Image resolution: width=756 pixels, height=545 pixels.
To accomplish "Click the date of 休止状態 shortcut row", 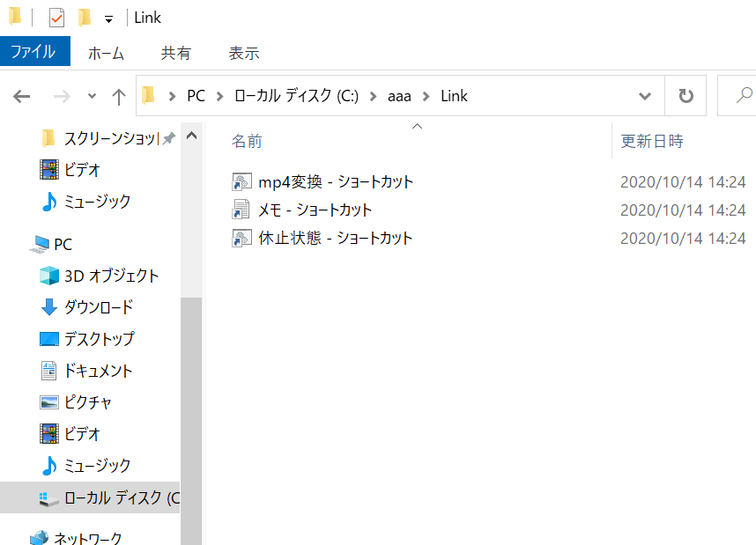I will pyautogui.click(x=683, y=238).
